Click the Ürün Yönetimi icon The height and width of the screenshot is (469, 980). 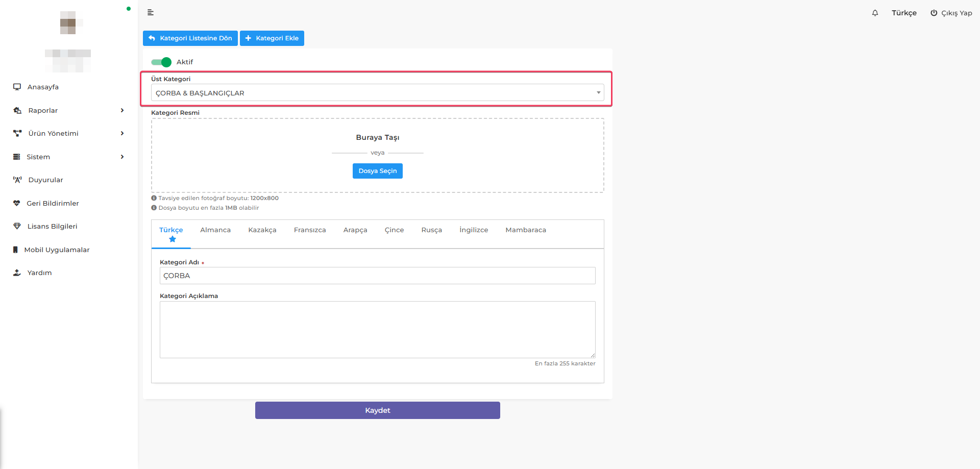point(17,134)
